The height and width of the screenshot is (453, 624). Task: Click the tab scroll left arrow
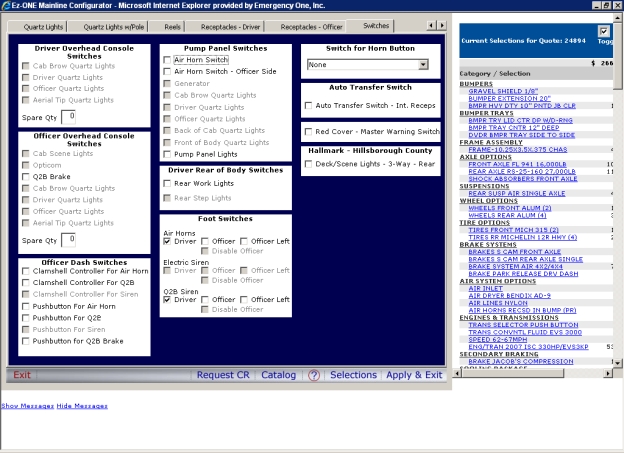tap(431, 25)
